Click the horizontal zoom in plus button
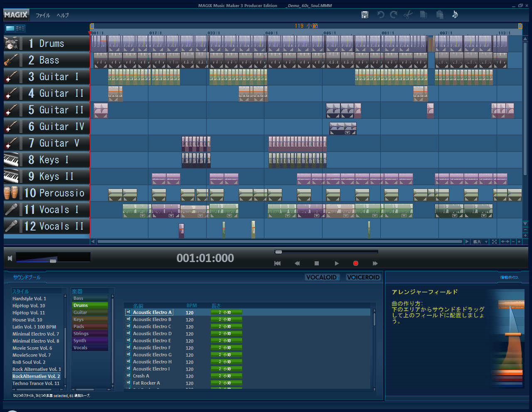The image size is (532, 412). point(519,241)
